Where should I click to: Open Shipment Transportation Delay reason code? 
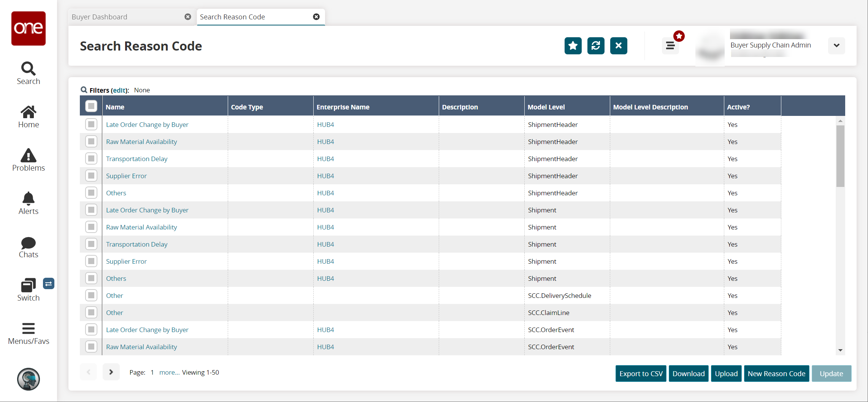tap(136, 244)
